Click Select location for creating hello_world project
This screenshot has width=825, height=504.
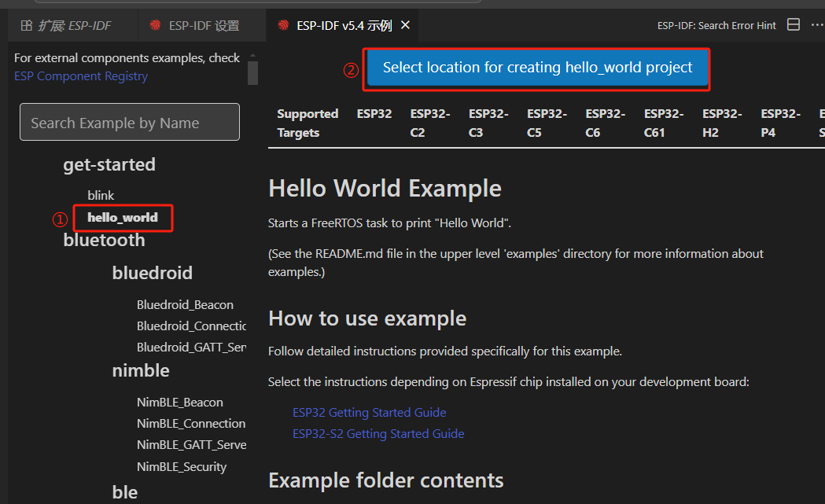coord(537,68)
